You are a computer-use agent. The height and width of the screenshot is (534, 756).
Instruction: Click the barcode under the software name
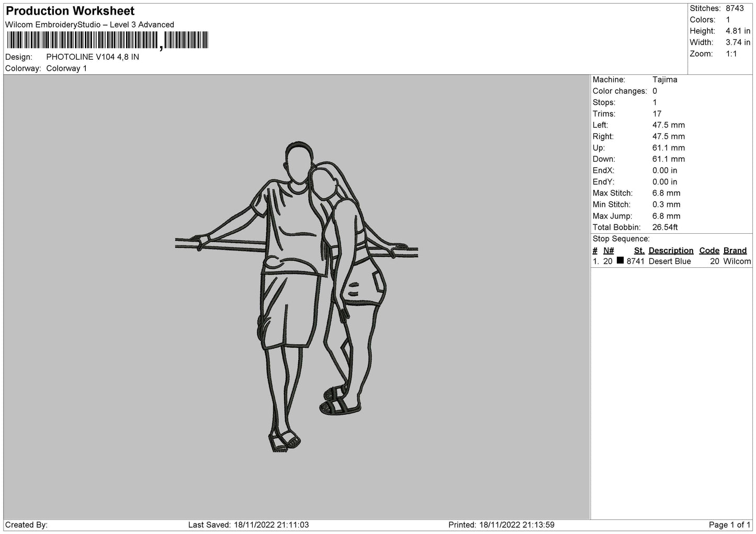tap(107, 40)
